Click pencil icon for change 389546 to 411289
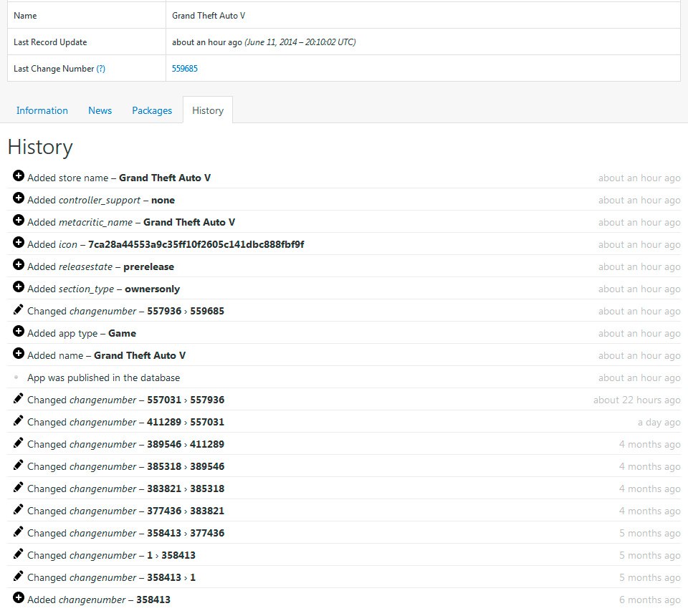The width and height of the screenshot is (688, 616). point(18,443)
